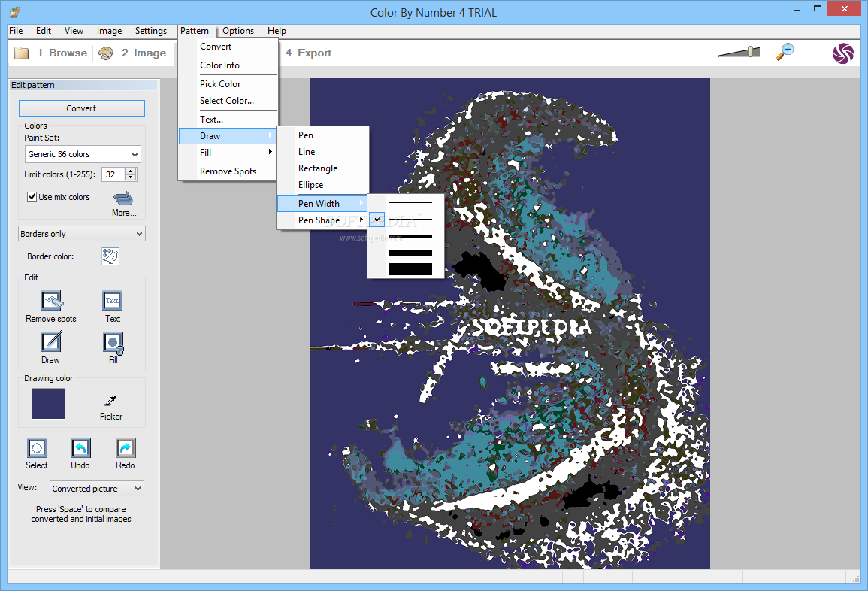868x591 pixels.
Task: Go to step 1. Browse
Action: pos(62,53)
